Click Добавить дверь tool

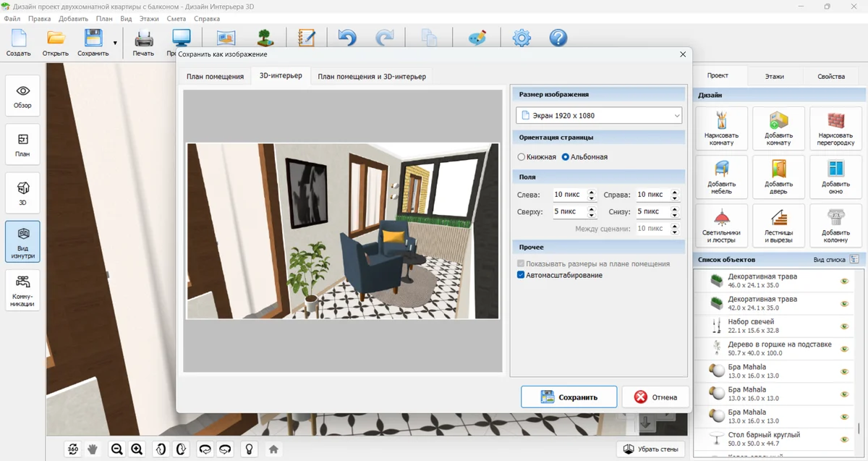778,177
